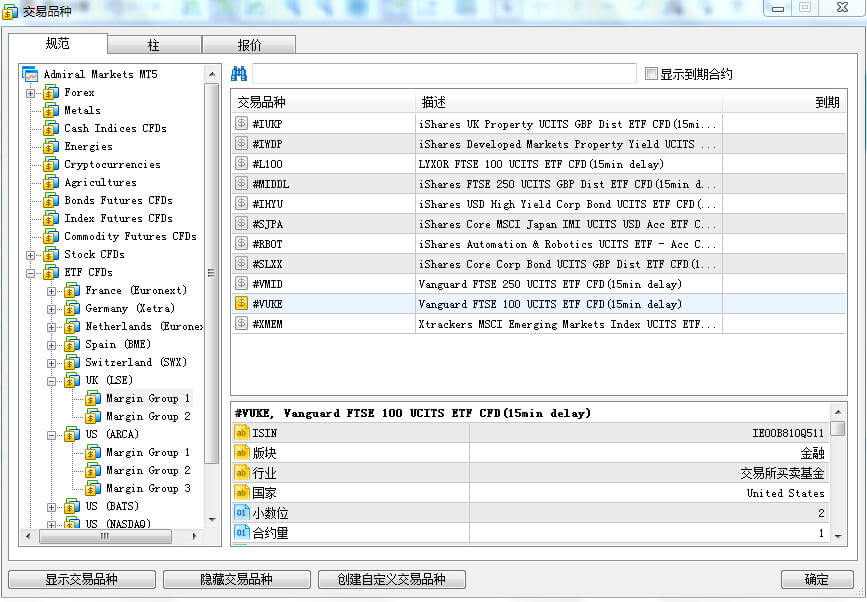Click the Commodity Futures CFDs folder icon
Viewport: 867px width, 602px height.
[x=51, y=237]
